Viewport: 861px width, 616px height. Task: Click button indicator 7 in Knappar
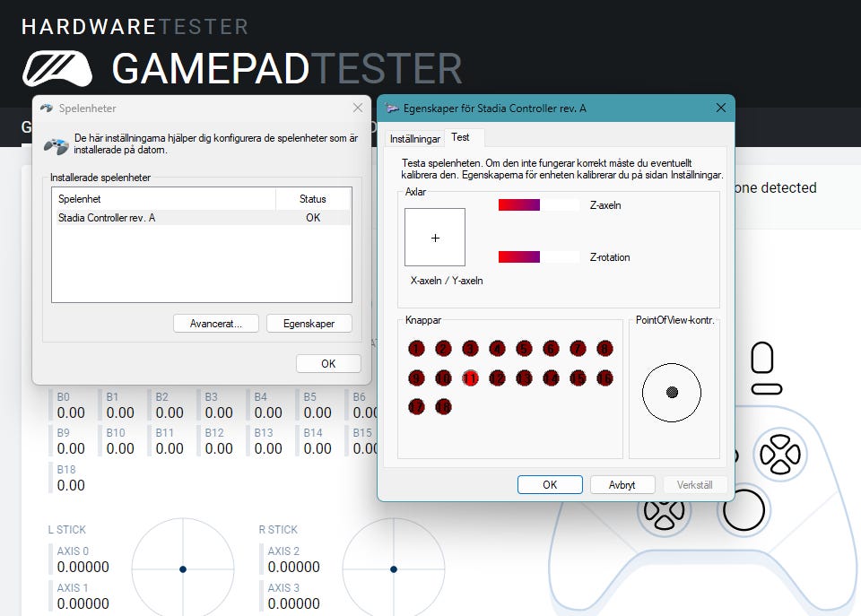point(578,349)
